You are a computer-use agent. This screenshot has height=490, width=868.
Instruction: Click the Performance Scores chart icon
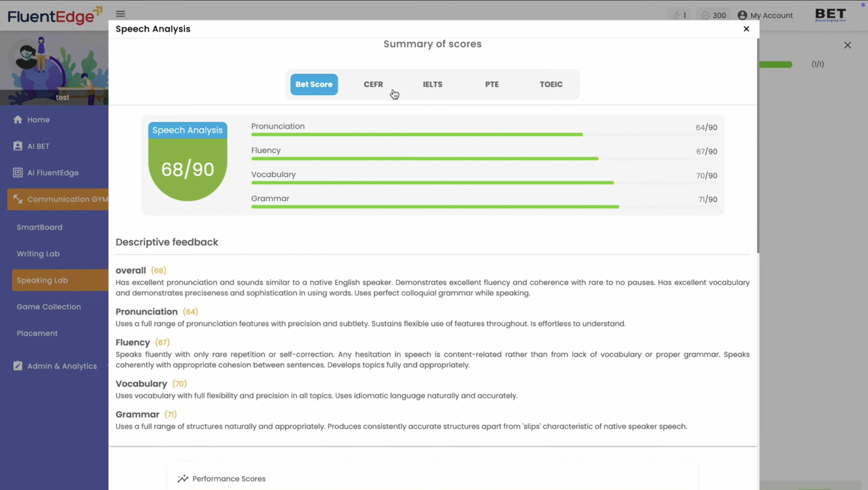pos(183,478)
